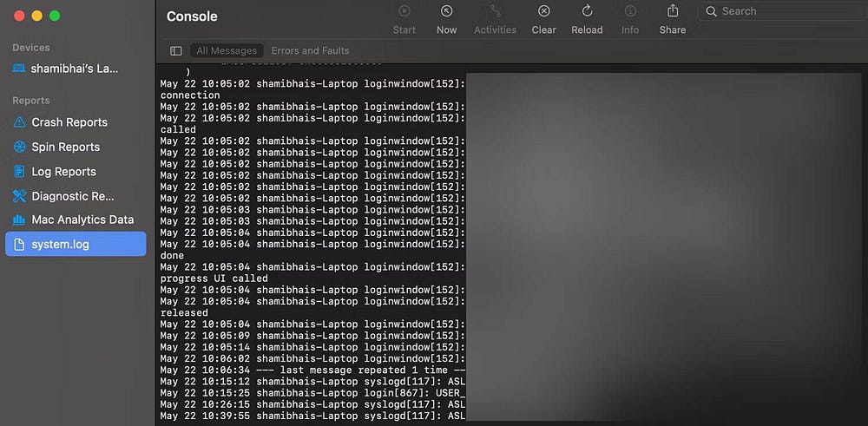This screenshot has height=426, width=868.
Task: Open Crash Reports in sidebar
Action: pos(76,122)
